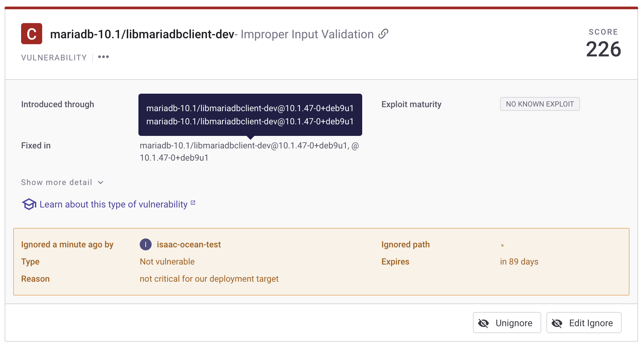The width and height of the screenshot is (644, 345).
Task: Click the critical severity C badge
Action: pyautogui.click(x=32, y=34)
